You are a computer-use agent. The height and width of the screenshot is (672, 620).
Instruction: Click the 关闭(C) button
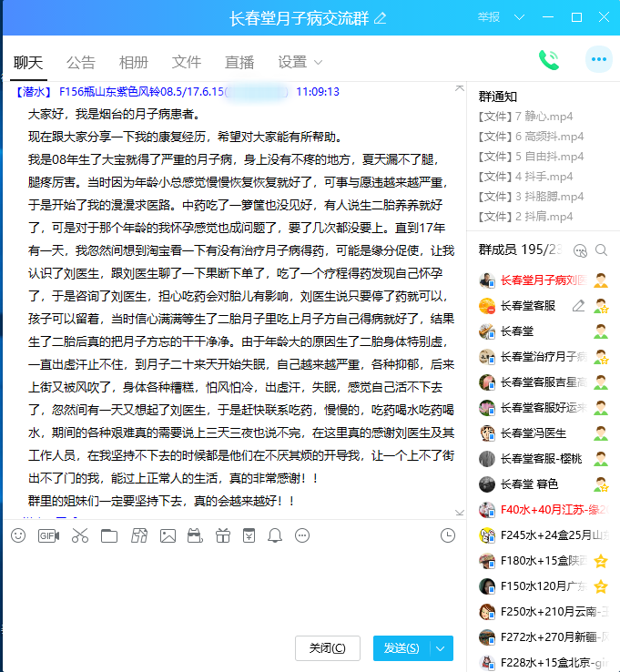327,648
